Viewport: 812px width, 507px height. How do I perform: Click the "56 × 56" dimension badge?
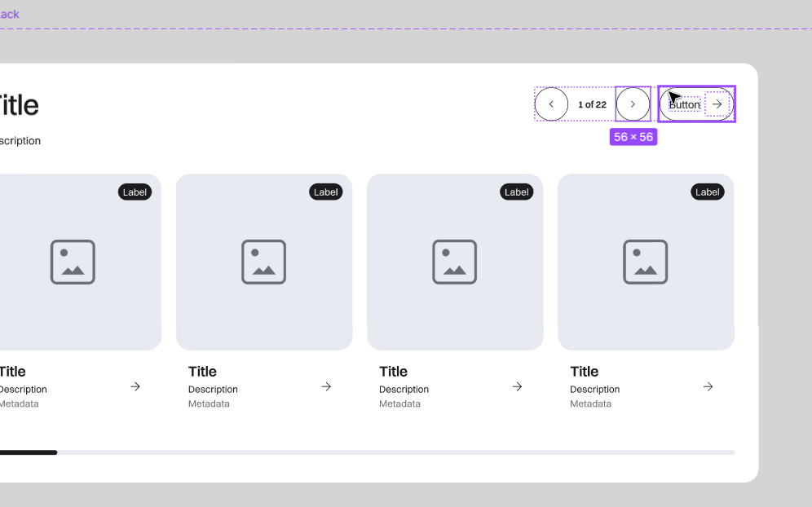(x=633, y=137)
